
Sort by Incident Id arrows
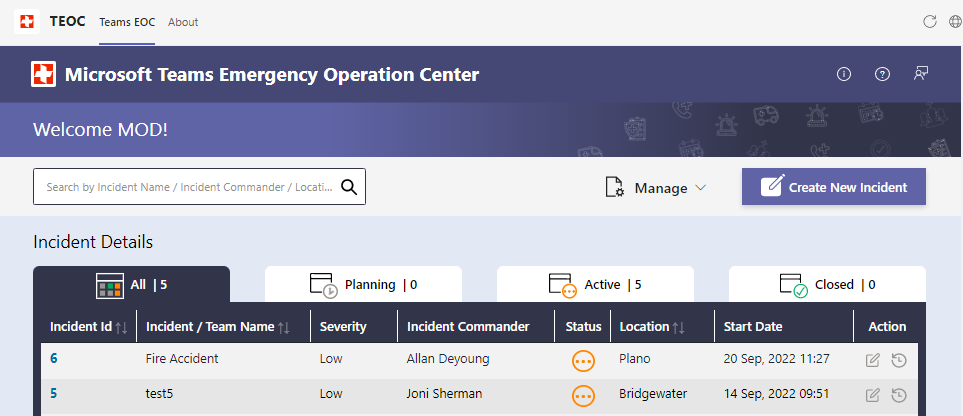click(x=121, y=328)
